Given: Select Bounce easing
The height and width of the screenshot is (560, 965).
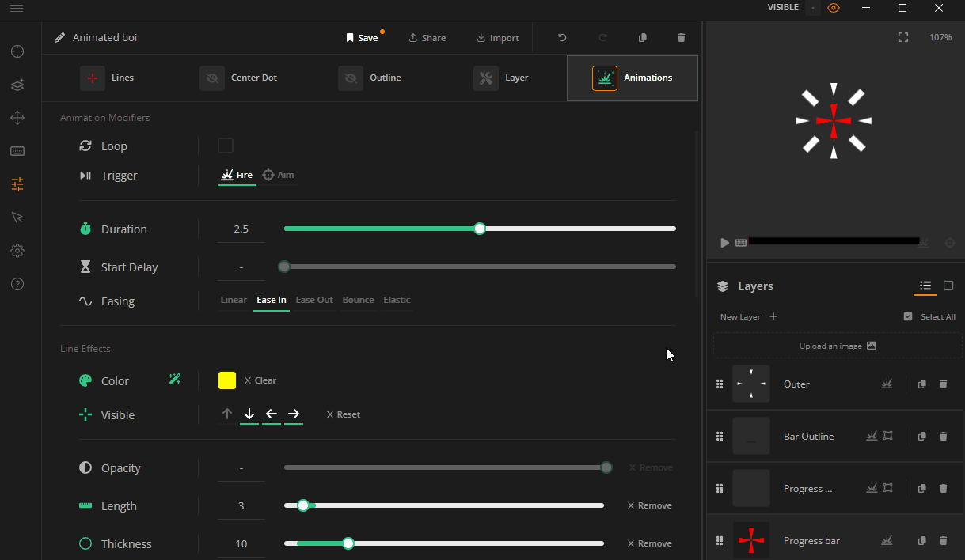Looking at the screenshot, I should coord(358,300).
